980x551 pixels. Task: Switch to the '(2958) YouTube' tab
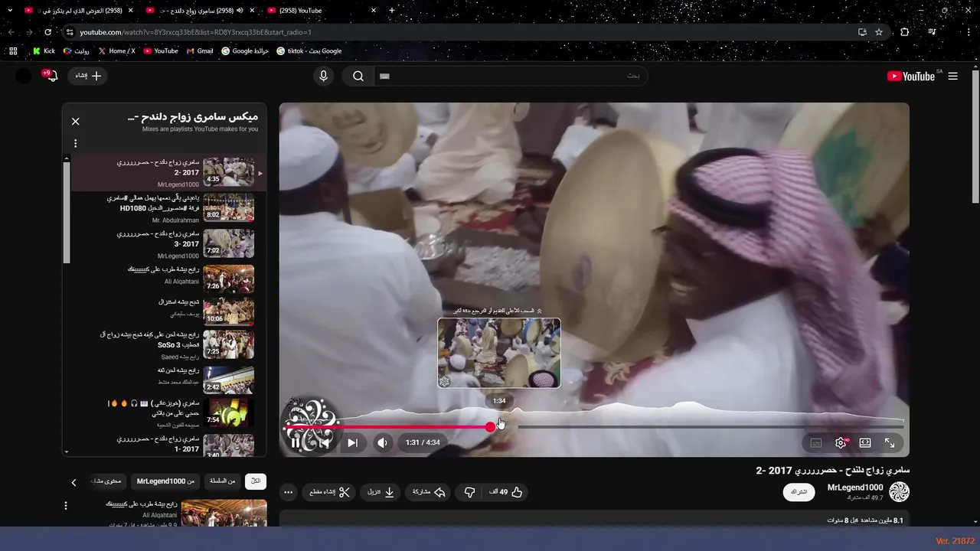(x=322, y=11)
